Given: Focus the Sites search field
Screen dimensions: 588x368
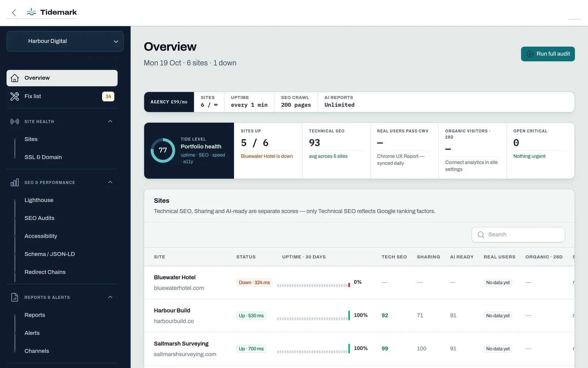Looking at the screenshot, I should (x=518, y=235).
